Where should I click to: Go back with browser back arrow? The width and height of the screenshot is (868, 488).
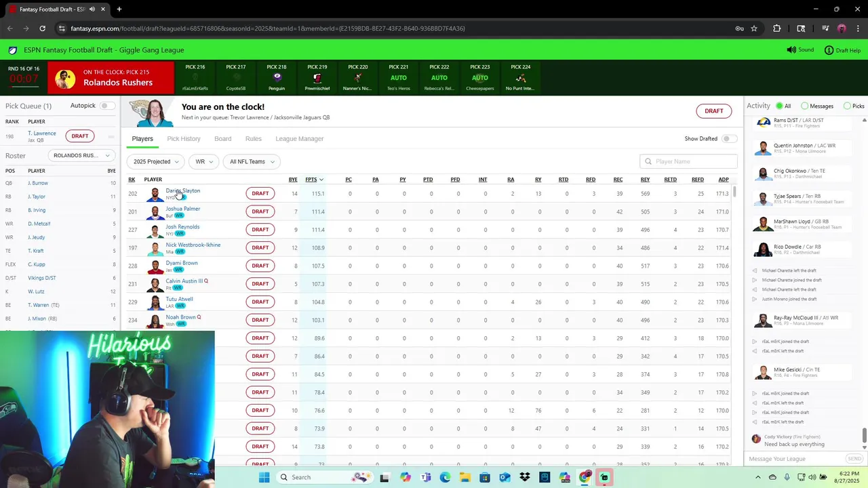point(9,28)
